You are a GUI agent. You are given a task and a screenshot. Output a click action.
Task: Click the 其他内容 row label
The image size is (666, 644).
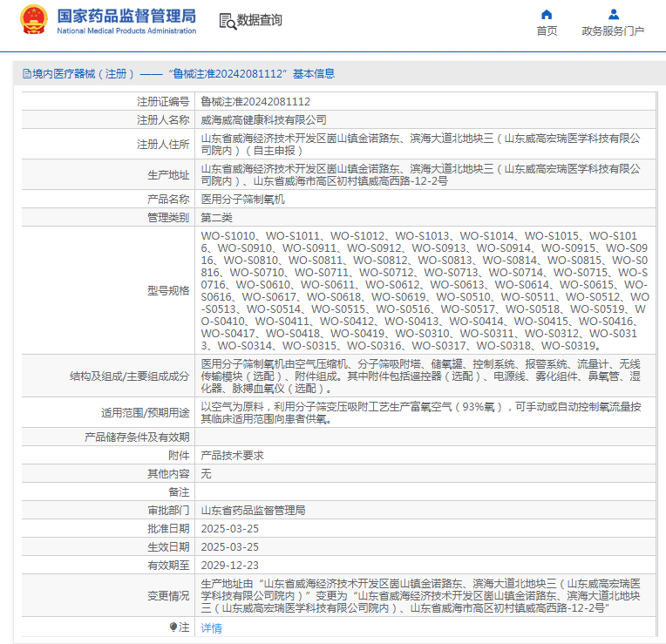click(x=168, y=474)
